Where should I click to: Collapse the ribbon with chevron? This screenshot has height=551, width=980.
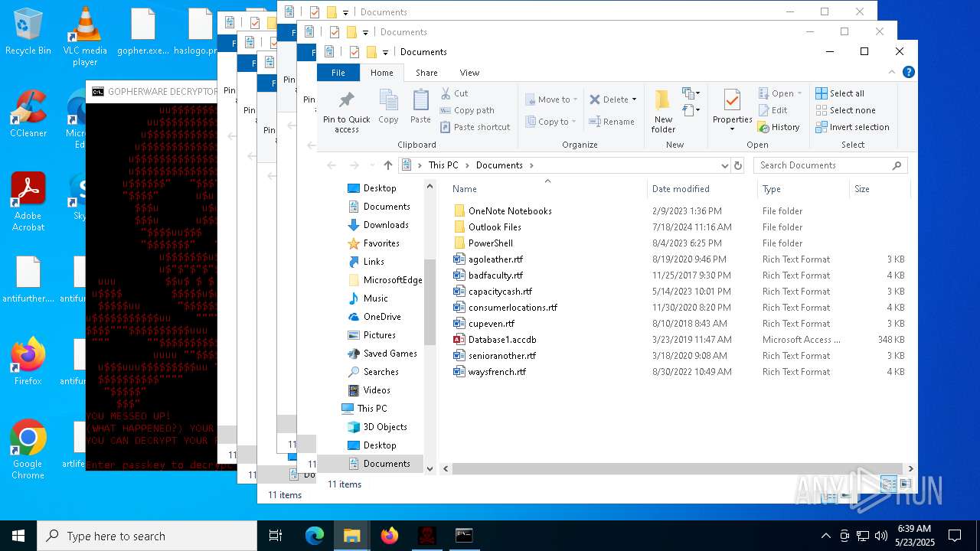click(892, 73)
